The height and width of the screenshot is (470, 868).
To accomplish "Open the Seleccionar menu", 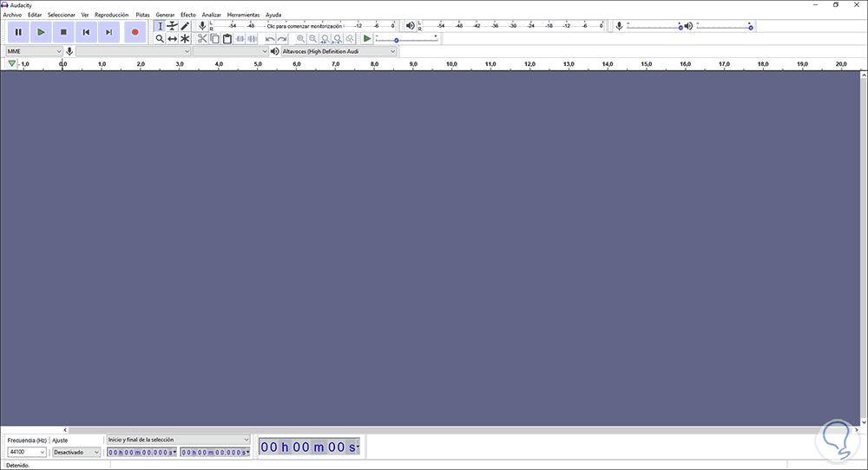I will pos(61,15).
